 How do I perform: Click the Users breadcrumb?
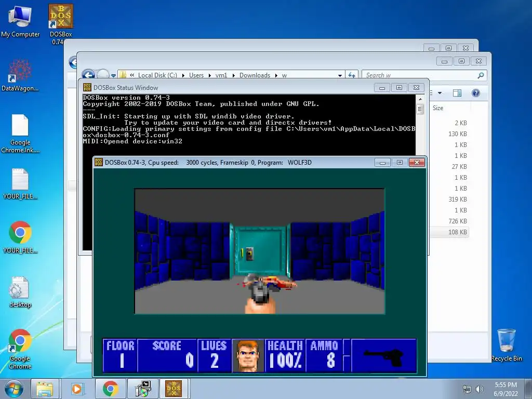pyautogui.click(x=196, y=75)
